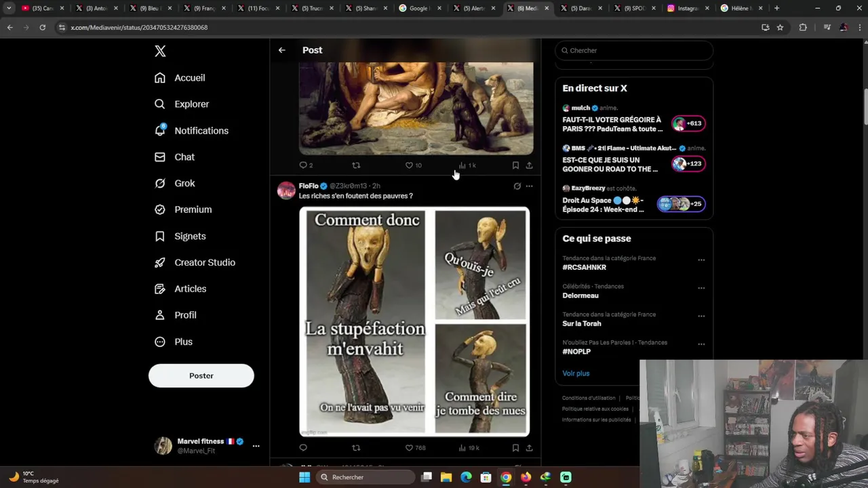The height and width of the screenshot is (488, 868).
Task: Open File Explorer from the taskbar
Action: [446, 477]
